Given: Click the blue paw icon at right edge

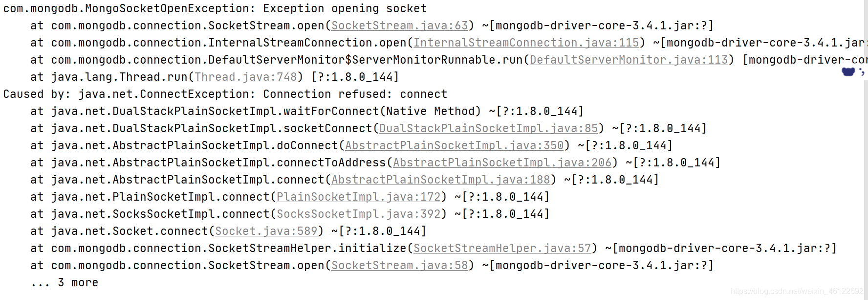Looking at the screenshot, I should pos(848,71).
